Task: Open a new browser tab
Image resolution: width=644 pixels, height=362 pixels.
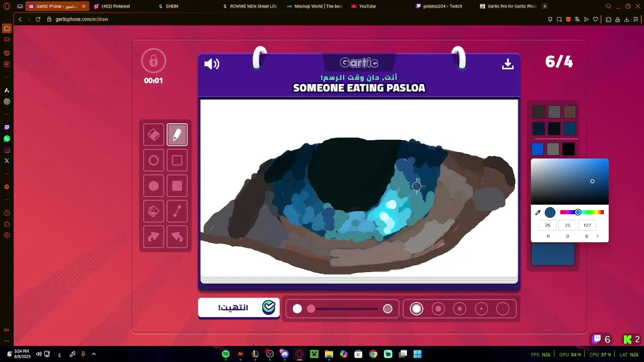Action: (545, 6)
